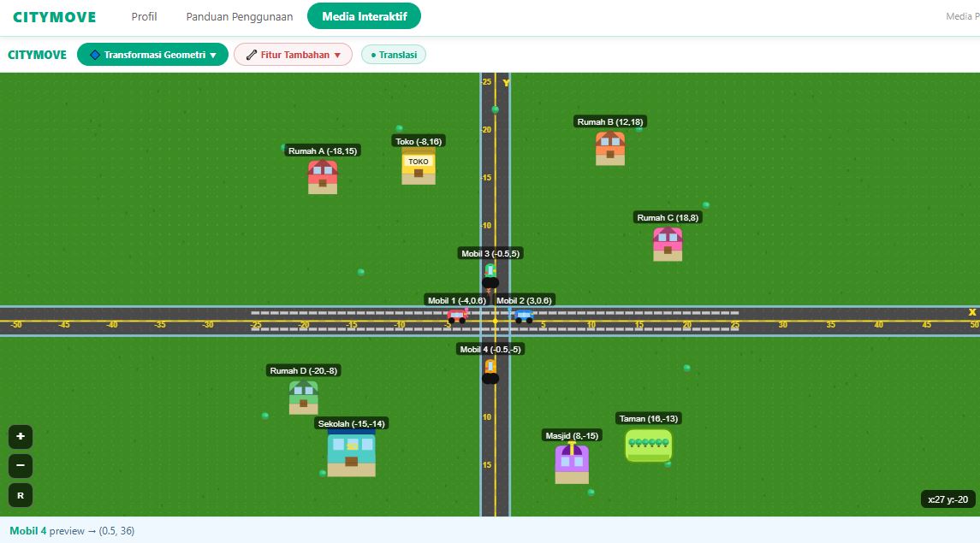
Task: Click the Translasi mode pill
Action: coord(394,55)
